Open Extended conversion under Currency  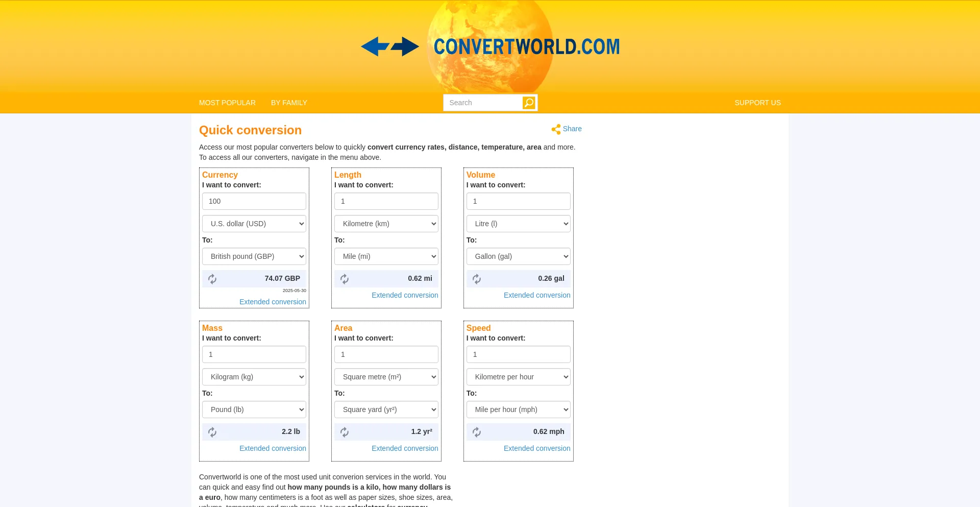(273, 302)
